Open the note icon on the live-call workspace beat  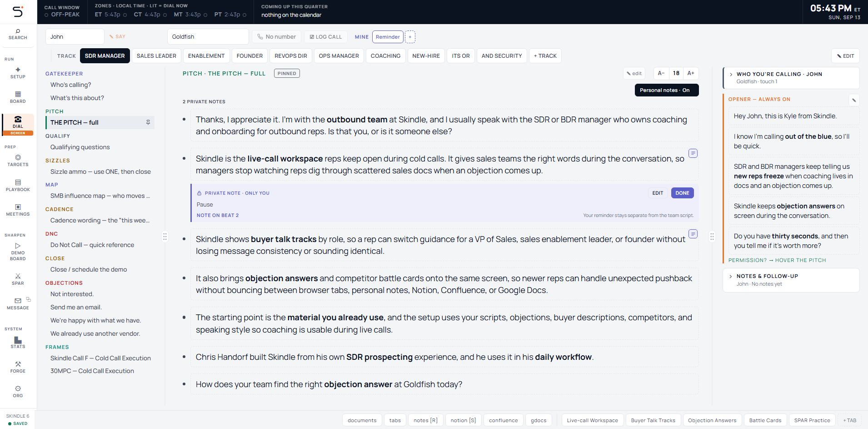point(693,153)
